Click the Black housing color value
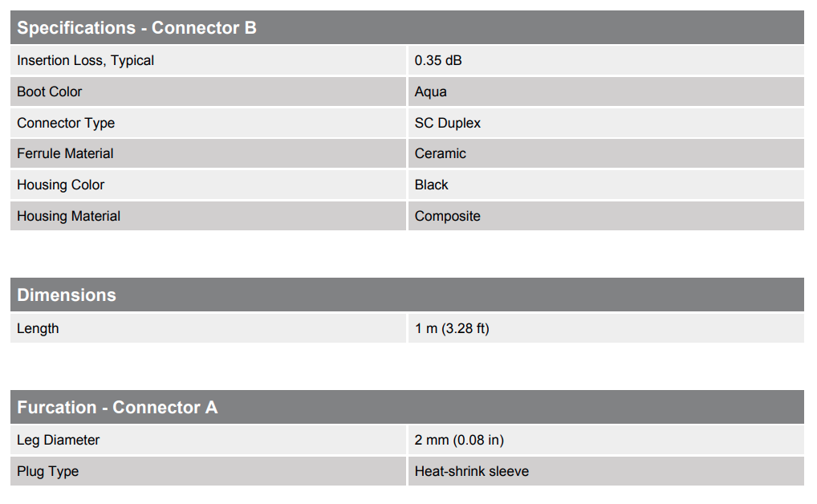The height and width of the screenshot is (504, 817). point(432,185)
